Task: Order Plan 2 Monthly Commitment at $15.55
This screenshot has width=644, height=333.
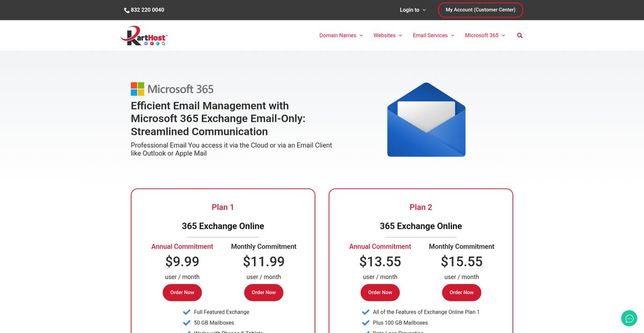Action: (x=462, y=293)
